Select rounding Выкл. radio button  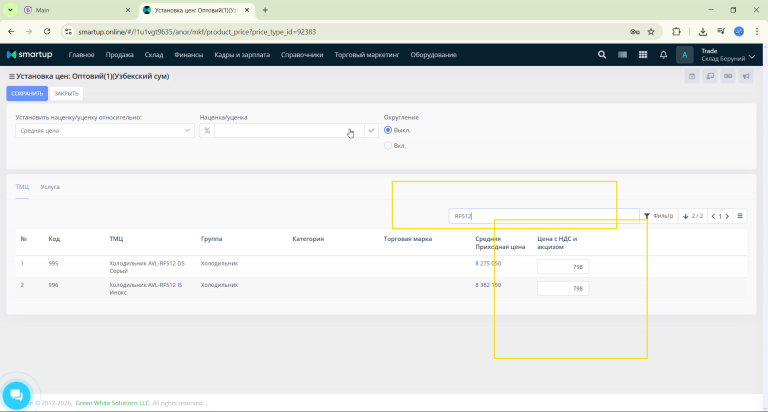tap(388, 130)
